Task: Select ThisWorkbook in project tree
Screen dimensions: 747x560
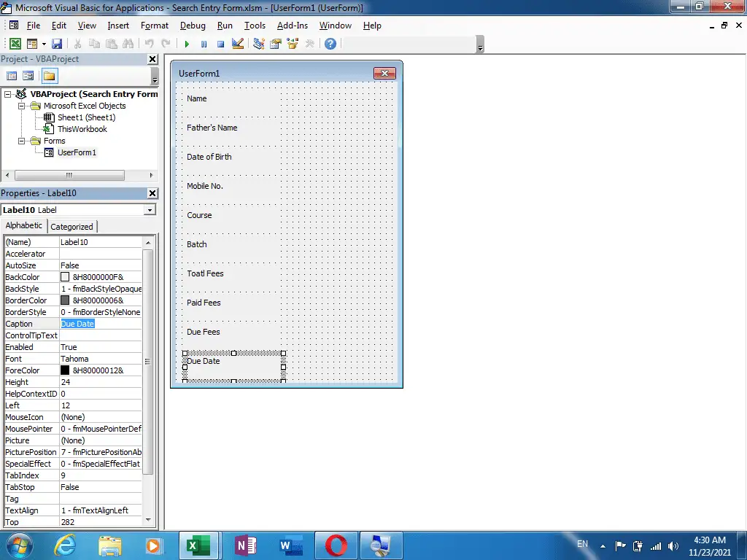Action: coord(82,129)
